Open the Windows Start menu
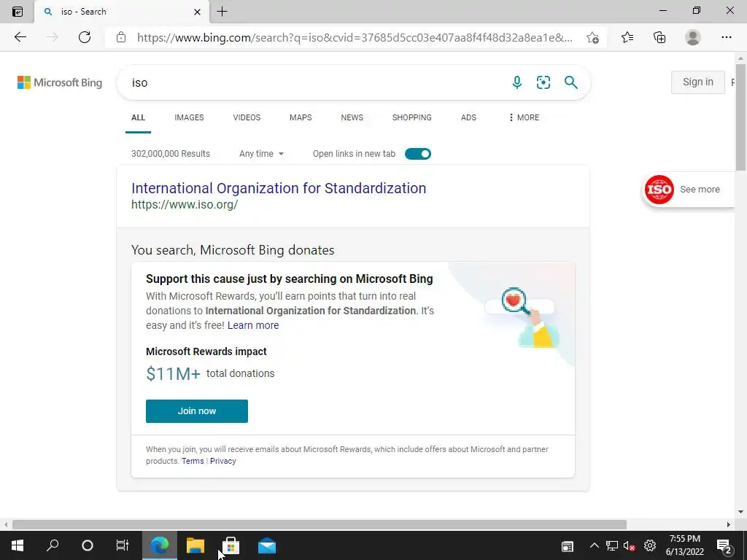The width and height of the screenshot is (747, 560). click(x=18, y=545)
